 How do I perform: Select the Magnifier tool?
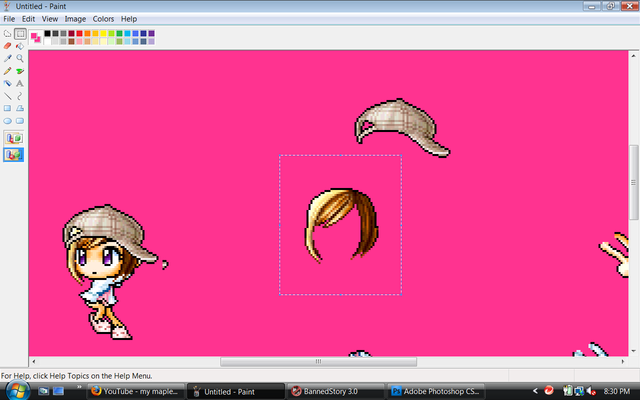click(20, 58)
